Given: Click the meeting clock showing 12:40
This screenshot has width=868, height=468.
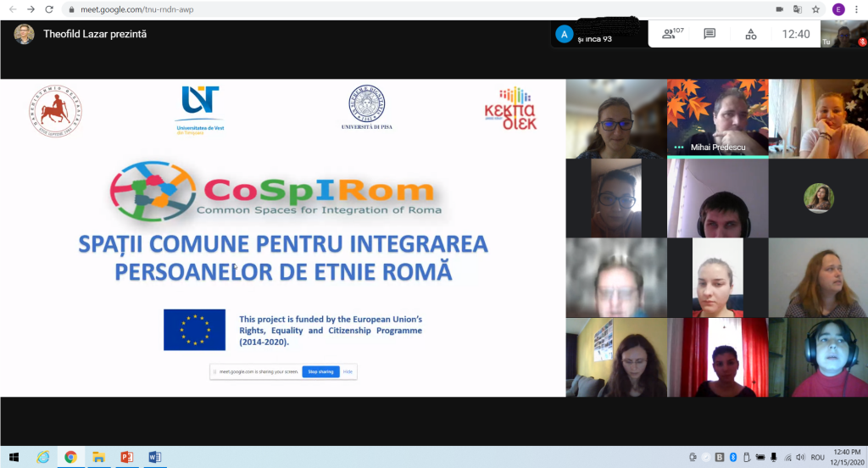Looking at the screenshot, I should coord(795,35).
